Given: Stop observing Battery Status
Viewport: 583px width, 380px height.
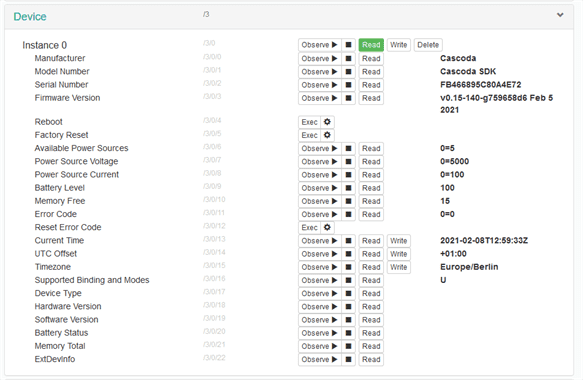Looking at the screenshot, I should pyautogui.click(x=348, y=333).
